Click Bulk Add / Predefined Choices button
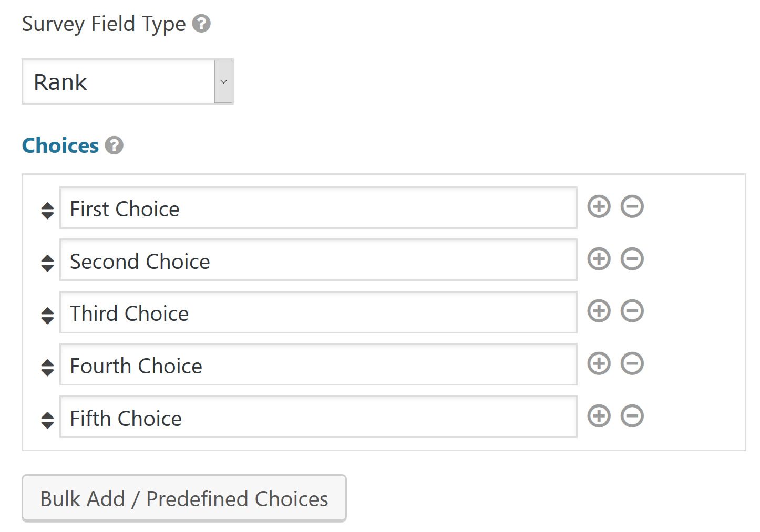This screenshot has height=532, width=760. click(x=184, y=498)
